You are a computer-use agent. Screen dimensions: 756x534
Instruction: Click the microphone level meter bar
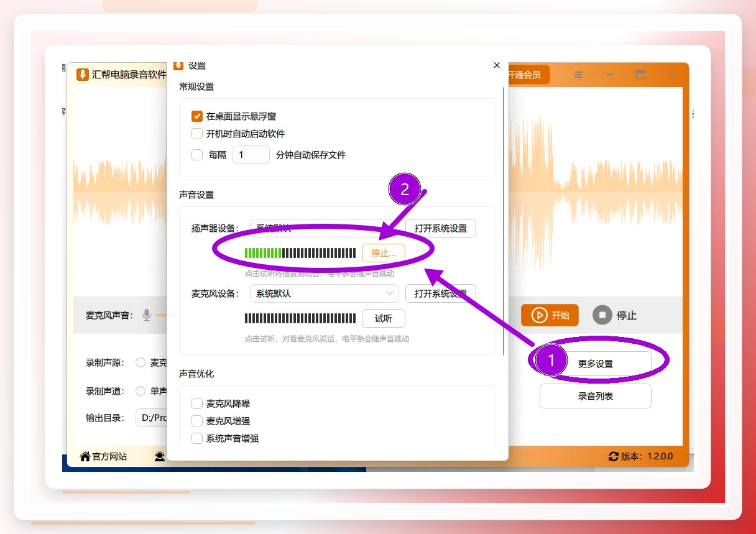click(300, 318)
